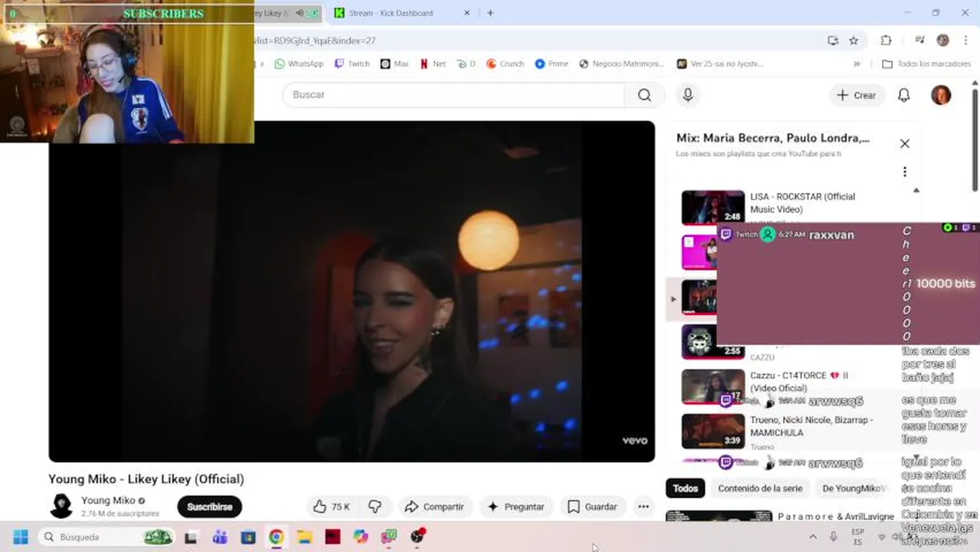Open YouTube notifications bell

tap(904, 95)
